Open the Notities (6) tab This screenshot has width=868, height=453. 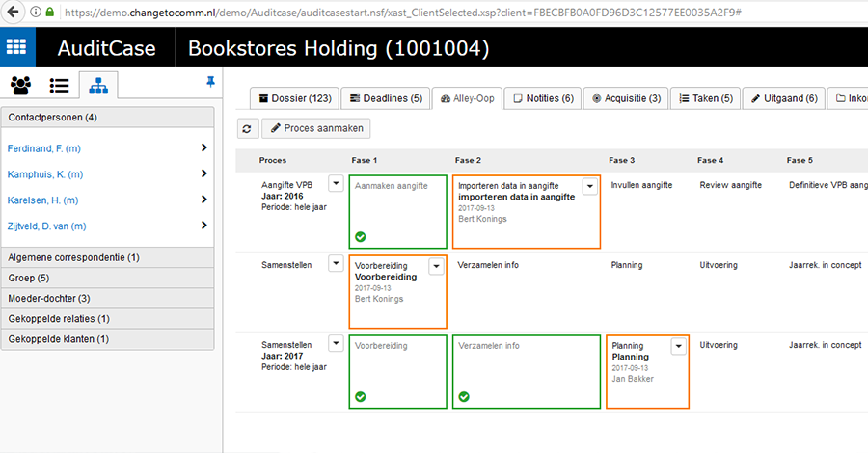[543, 98]
